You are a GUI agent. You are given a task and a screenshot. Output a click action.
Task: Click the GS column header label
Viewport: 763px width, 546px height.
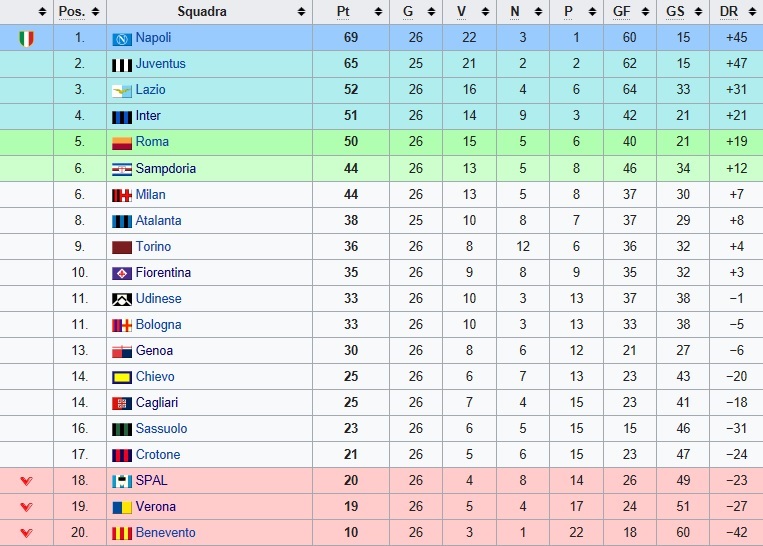[675, 12]
